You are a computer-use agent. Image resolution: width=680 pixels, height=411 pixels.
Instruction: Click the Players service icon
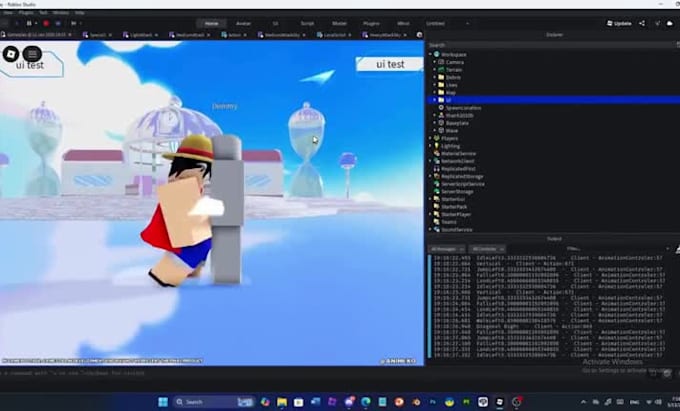[437, 138]
